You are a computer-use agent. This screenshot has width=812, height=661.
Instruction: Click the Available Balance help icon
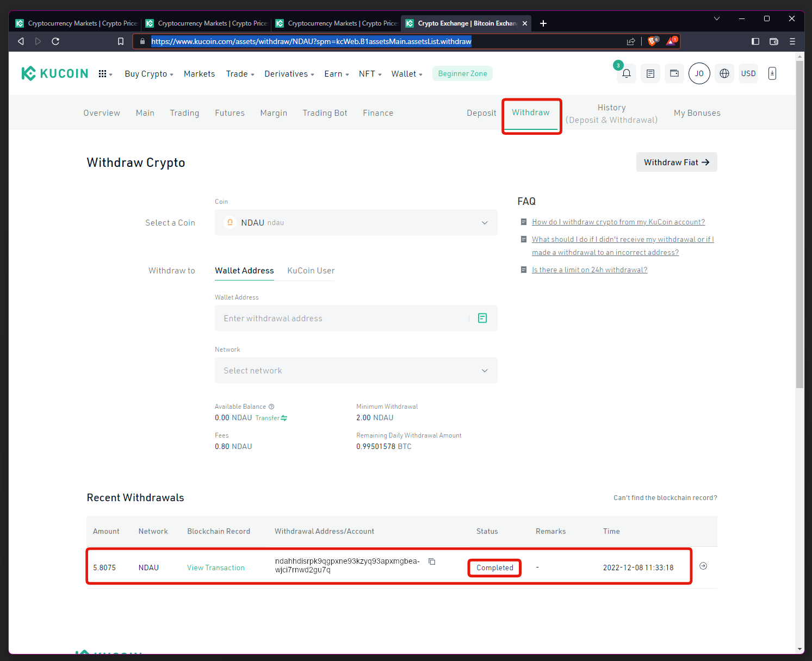coord(271,407)
